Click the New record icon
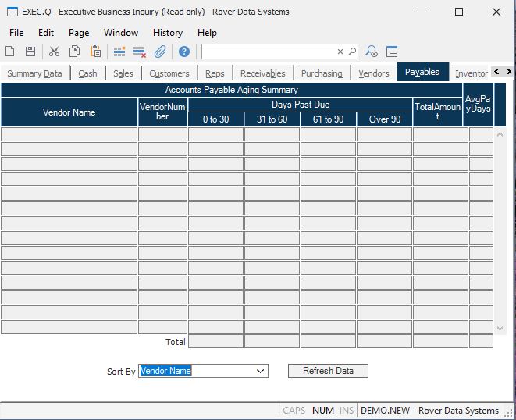The height and width of the screenshot is (420, 516). (10, 52)
